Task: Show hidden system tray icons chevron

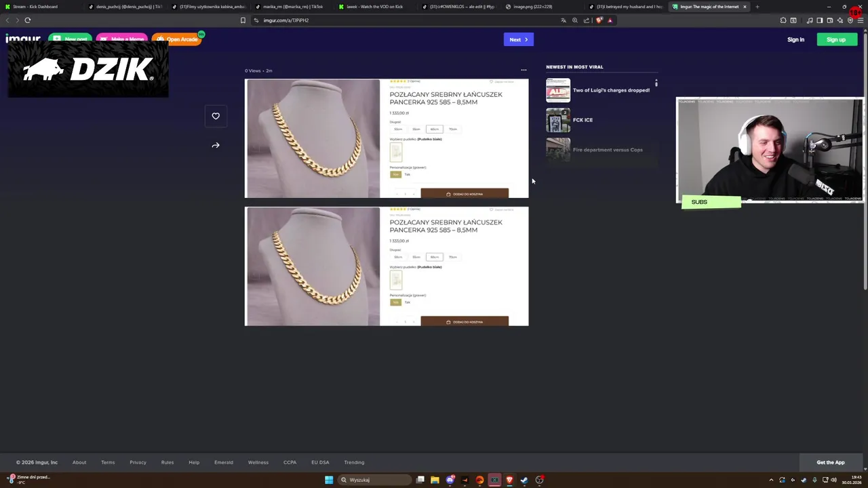Action: click(771, 480)
